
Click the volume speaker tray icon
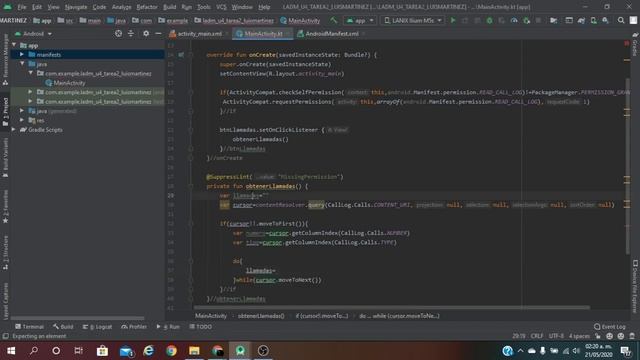point(576,351)
